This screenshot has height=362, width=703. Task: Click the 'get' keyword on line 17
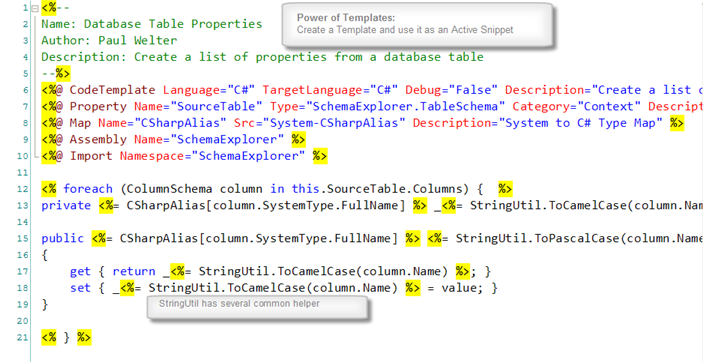point(80,272)
